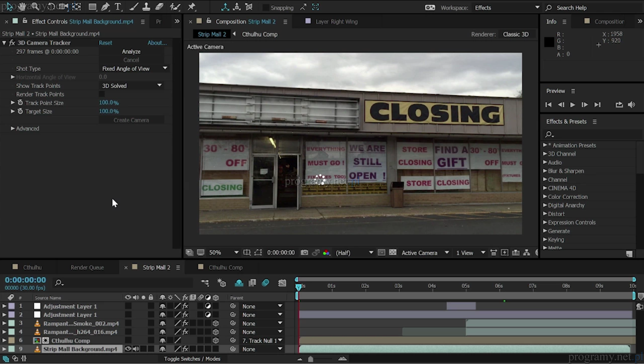Click the Take Snapshot camera icon
The width and height of the screenshot is (644, 364).
tap(304, 253)
